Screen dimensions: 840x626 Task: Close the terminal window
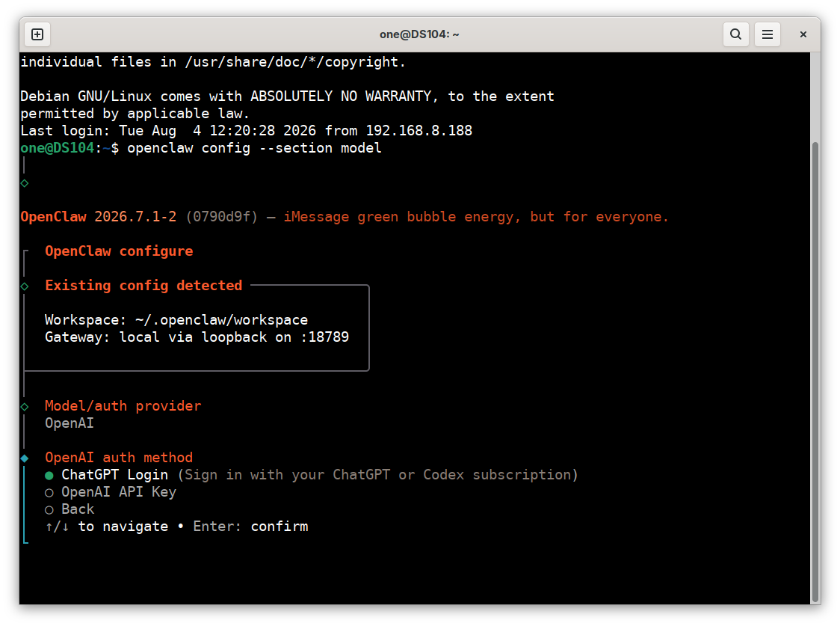pyautogui.click(x=803, y=34)
